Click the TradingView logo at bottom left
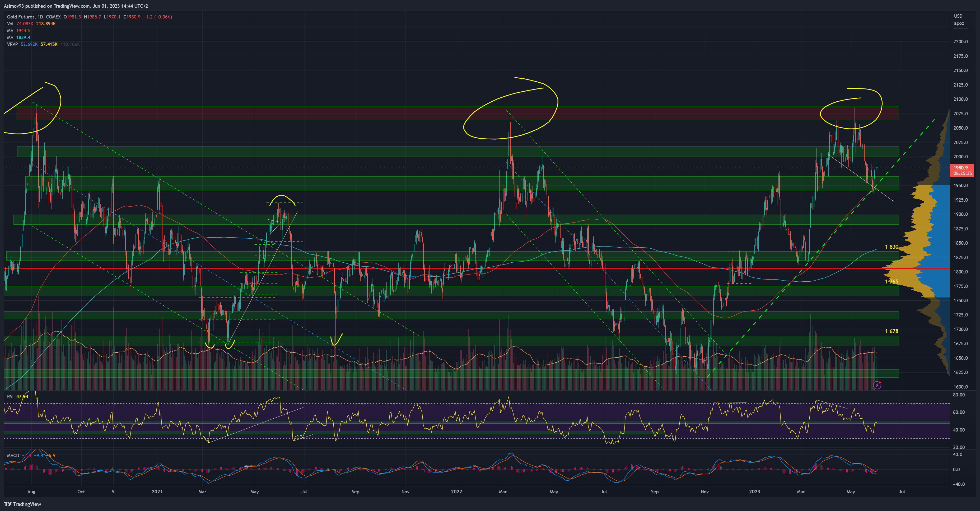980x511 pixels. tap(22, 504)
